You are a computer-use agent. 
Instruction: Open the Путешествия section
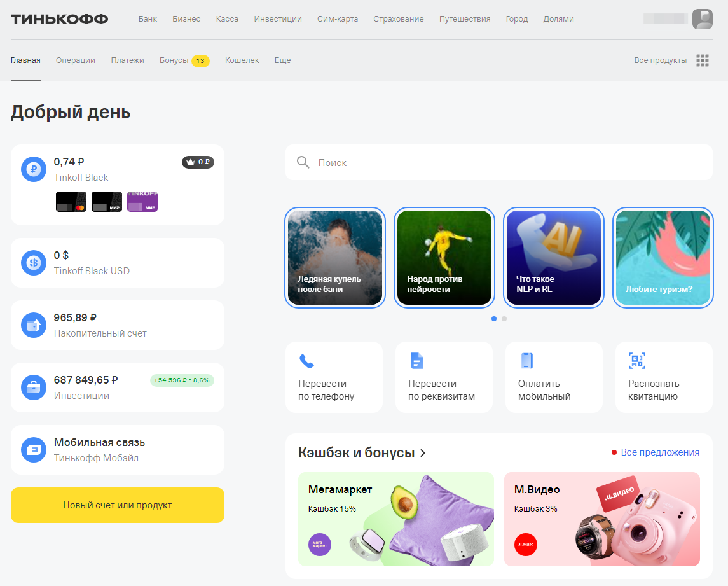coord(465,19)
